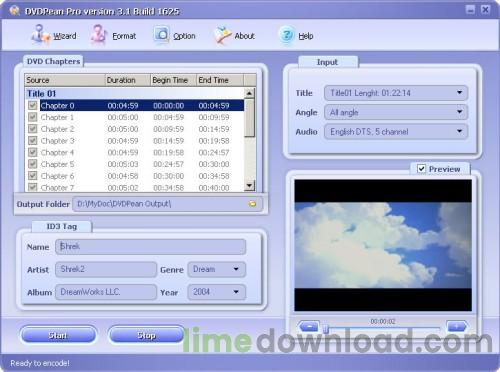The width and height of the screenshot is (500, 372).
Task: Step preview forward with plus button
Action: (x=456, y=326)
